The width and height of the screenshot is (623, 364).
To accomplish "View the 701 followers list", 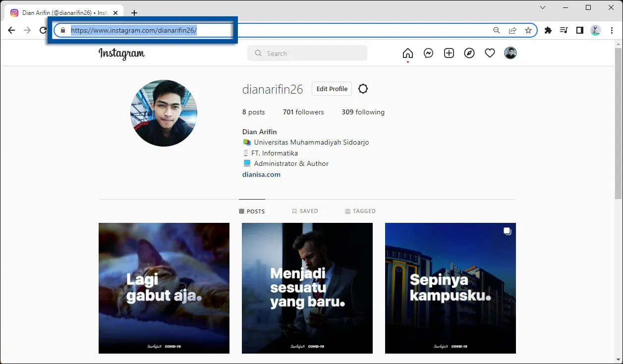I will tap(303, 112).
